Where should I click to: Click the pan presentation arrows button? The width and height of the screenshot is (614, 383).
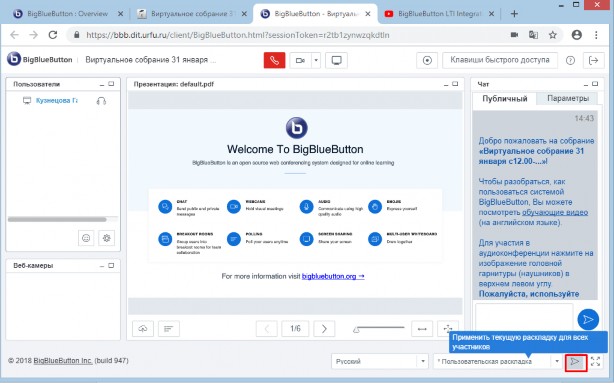447,329
